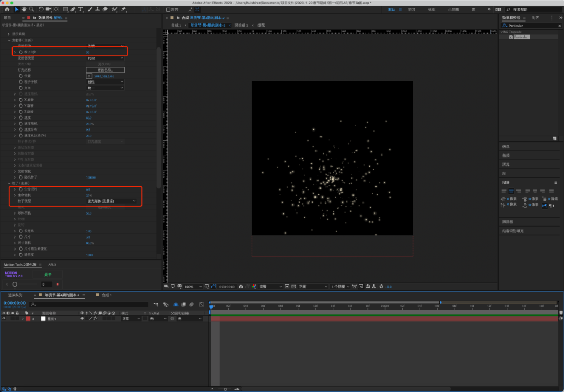Open the 渲染队列 tab

click(x=15, y=295)
